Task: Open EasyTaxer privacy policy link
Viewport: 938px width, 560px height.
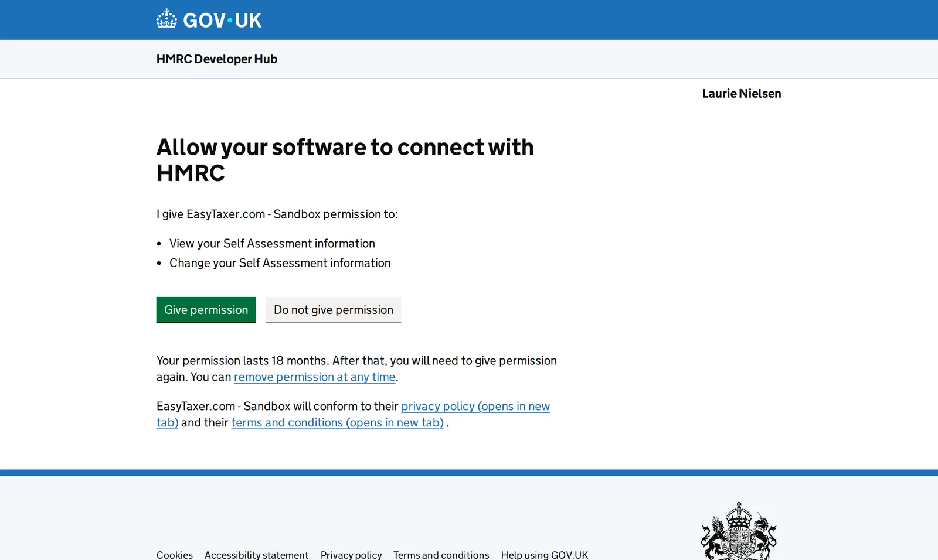Action: tap(475, 407)
